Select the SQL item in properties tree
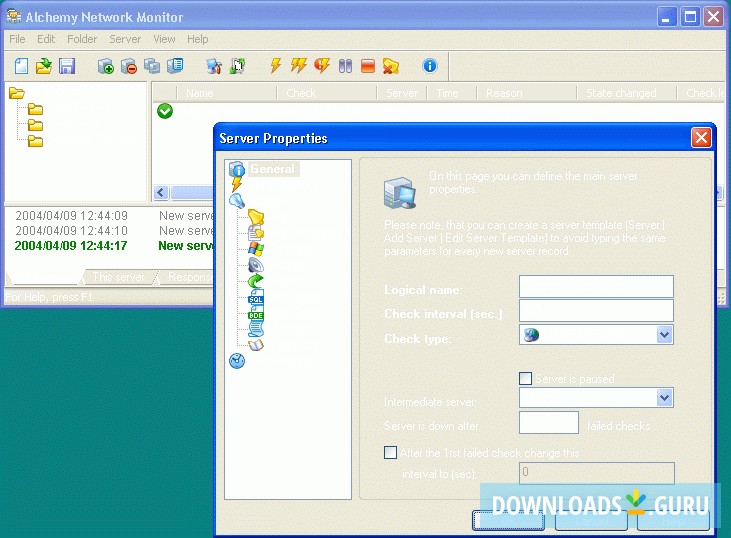Screen dimensions: 731x538 tap(255, 297)
